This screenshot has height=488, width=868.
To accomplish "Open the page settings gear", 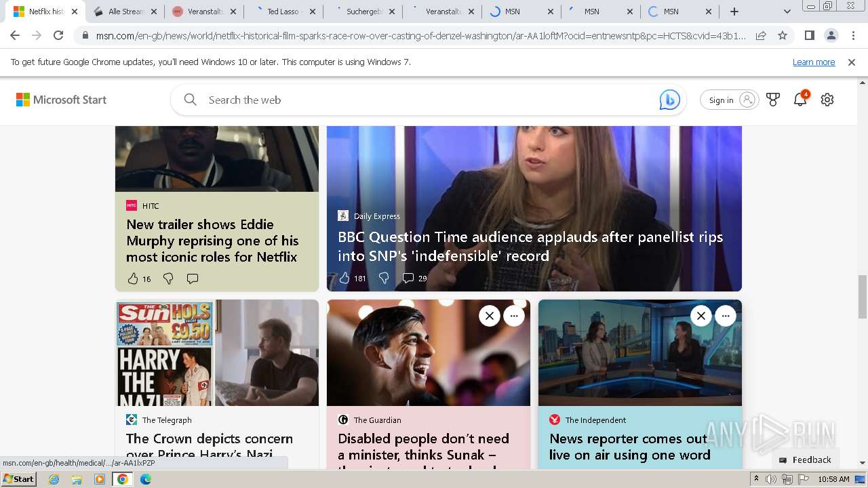I will tap(827, 100).
